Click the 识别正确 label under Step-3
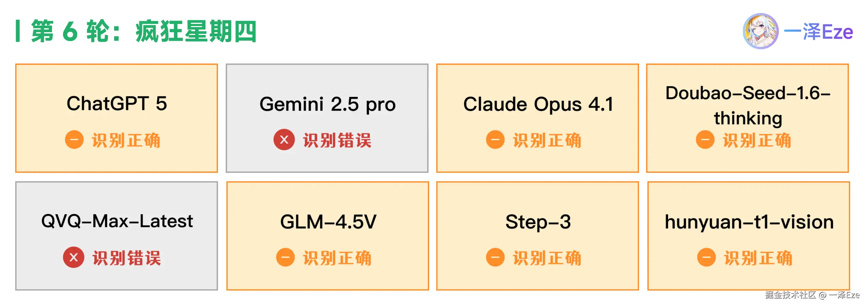Viewport: 868px width, 308px height. pos(547,258)
